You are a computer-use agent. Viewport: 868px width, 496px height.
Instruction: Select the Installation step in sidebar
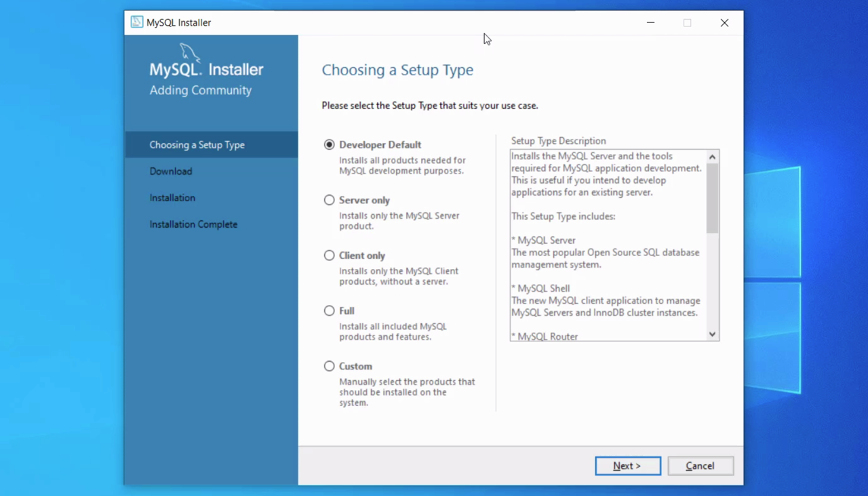[x=172, y=198]
